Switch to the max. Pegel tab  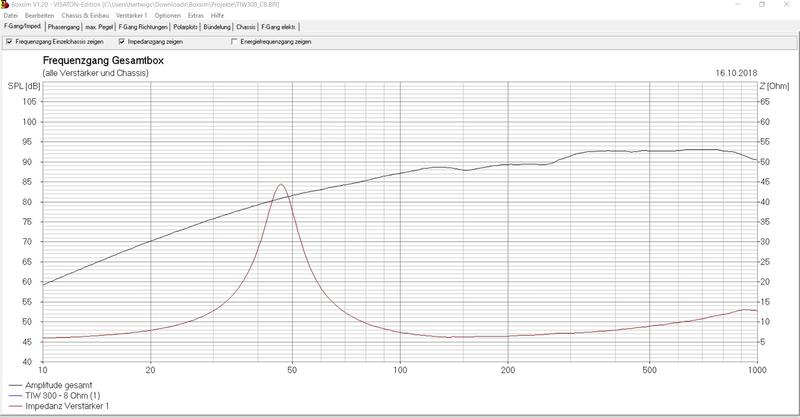pos(99,27)
